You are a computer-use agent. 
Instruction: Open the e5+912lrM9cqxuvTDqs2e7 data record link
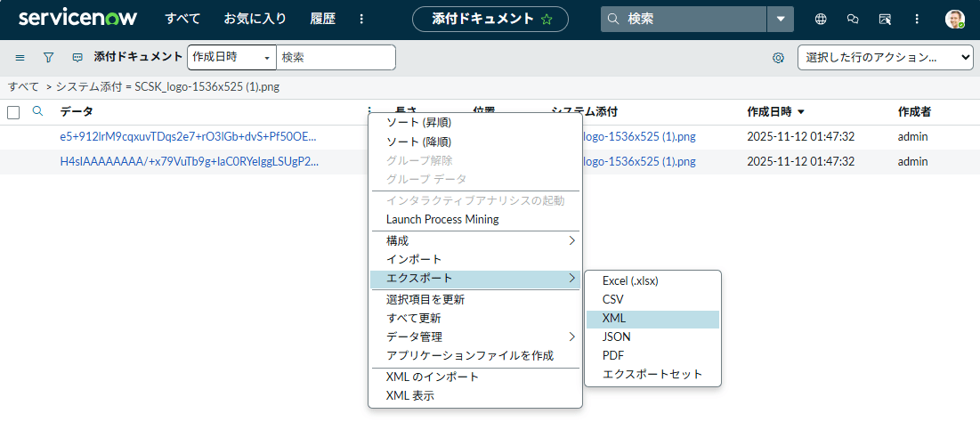tap(188, 137)
